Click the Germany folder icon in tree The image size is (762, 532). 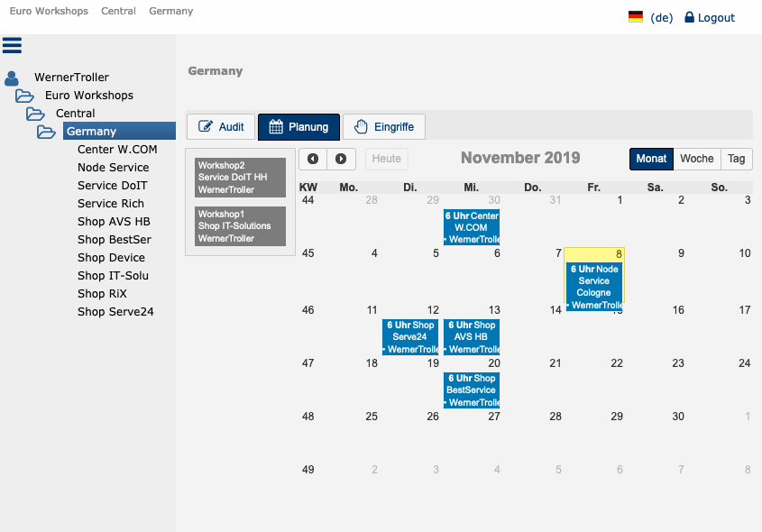tap(46, 132)
